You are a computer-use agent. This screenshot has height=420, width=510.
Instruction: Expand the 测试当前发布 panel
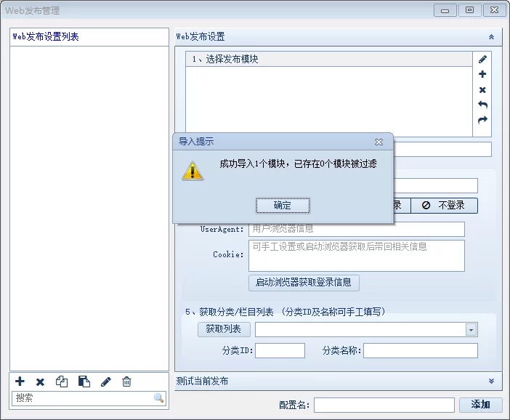(x=491, y=381)
